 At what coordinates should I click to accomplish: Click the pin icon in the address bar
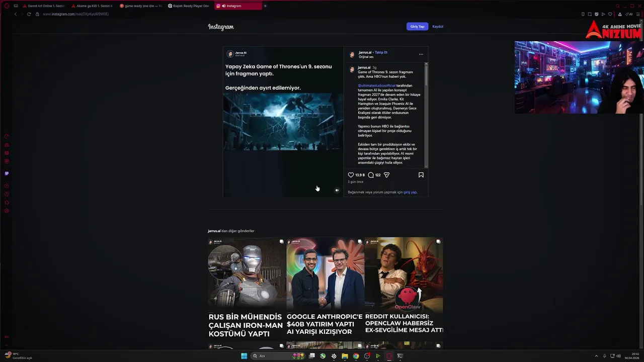tap(583, 14)
